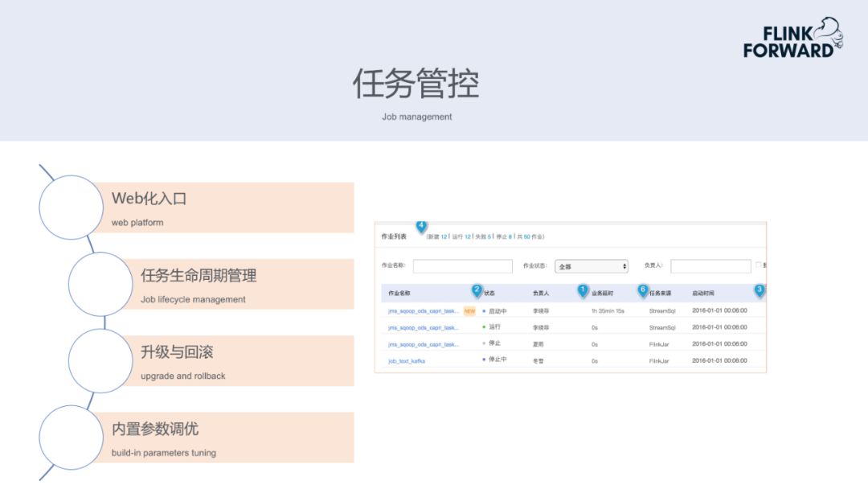868x489 pixels.
Task: Filter by 运行 12 count link
Action: pyautogui.click(x=461, y=236)
